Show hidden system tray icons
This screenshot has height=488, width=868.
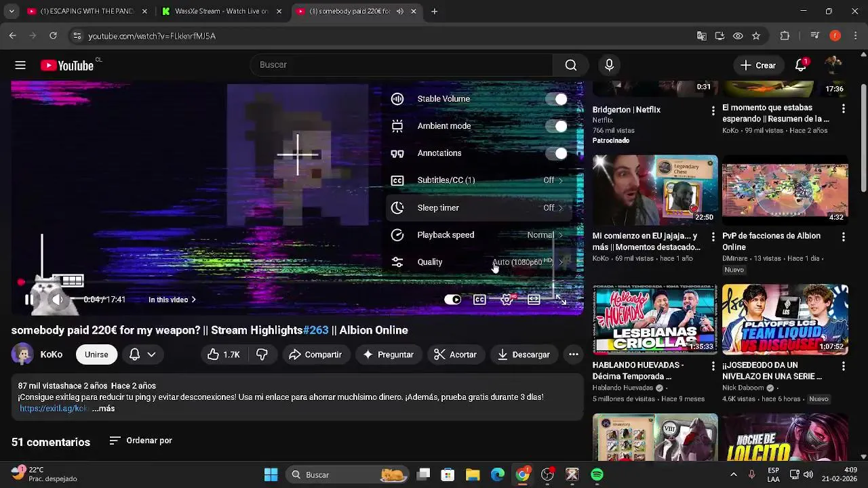click(733, 474)
